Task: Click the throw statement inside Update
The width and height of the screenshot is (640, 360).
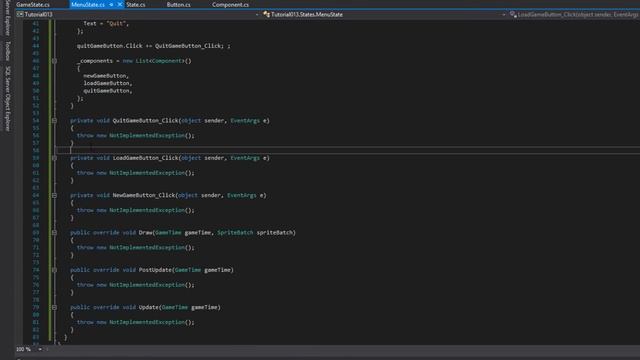Action: (136, 322)
